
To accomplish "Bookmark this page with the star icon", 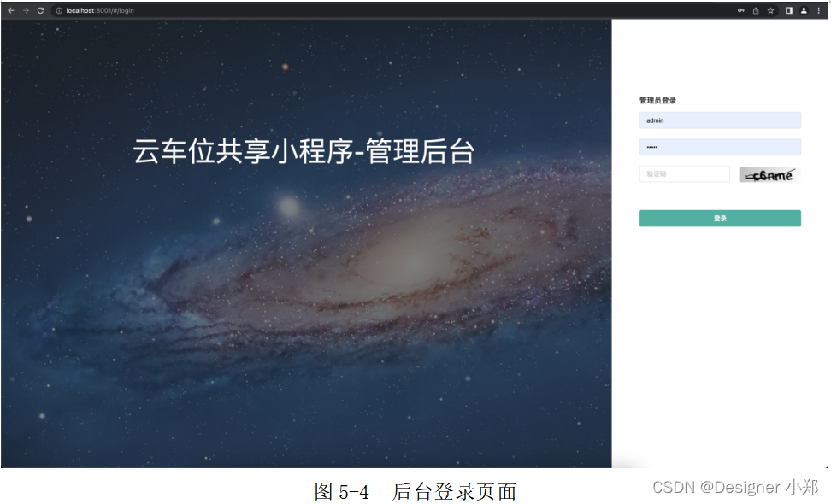I will [x=770, y=10].
